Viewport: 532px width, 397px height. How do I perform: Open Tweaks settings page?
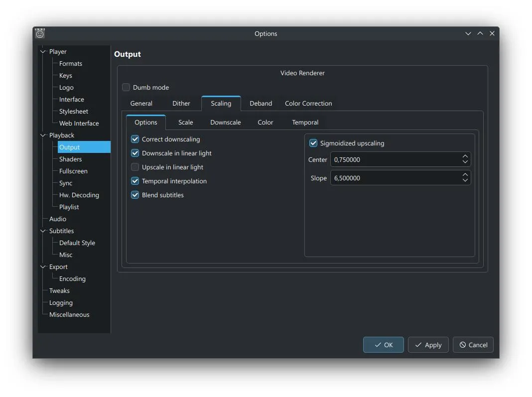(x=59, y=290)
